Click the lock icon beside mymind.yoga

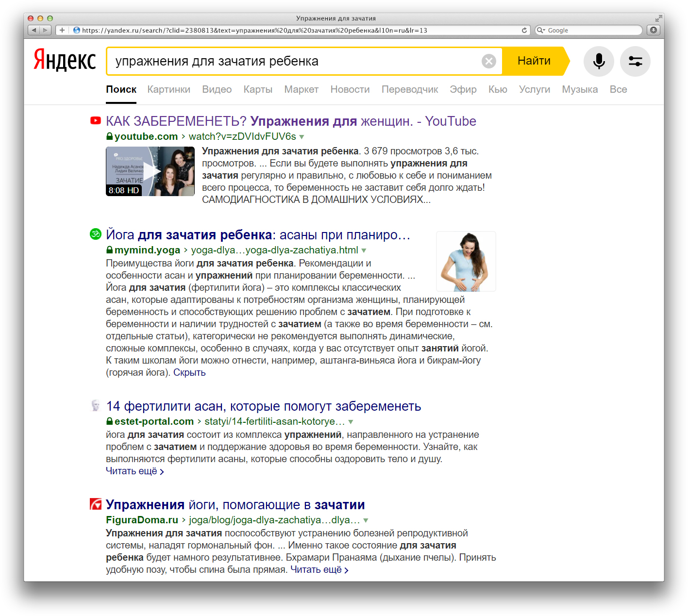pyautogui.click(x=110, y=250)
